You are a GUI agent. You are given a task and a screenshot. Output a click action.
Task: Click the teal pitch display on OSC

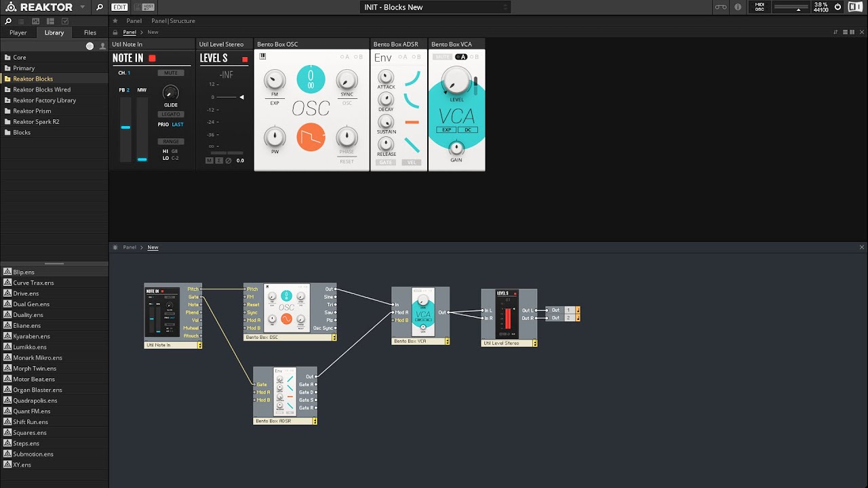pyautogui.click(x=311, y=79)
